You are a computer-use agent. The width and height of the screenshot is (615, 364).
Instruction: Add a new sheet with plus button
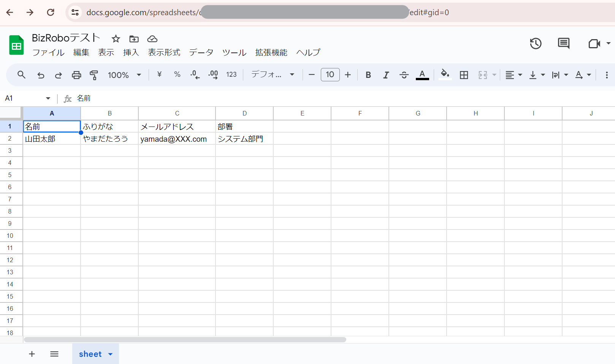pos(32,354)
